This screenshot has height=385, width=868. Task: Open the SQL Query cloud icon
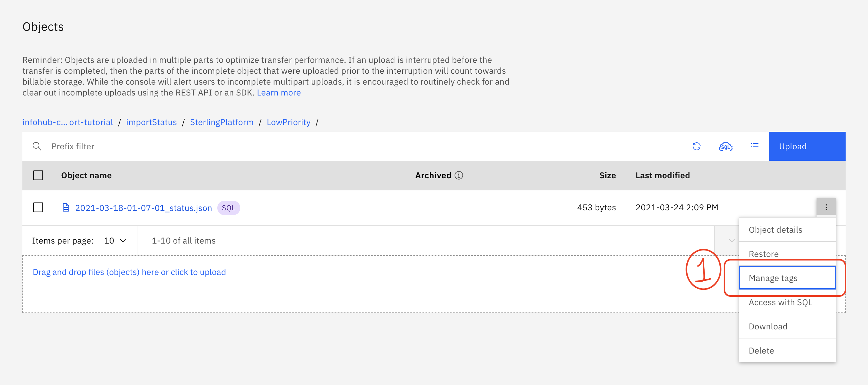[725, 146]
